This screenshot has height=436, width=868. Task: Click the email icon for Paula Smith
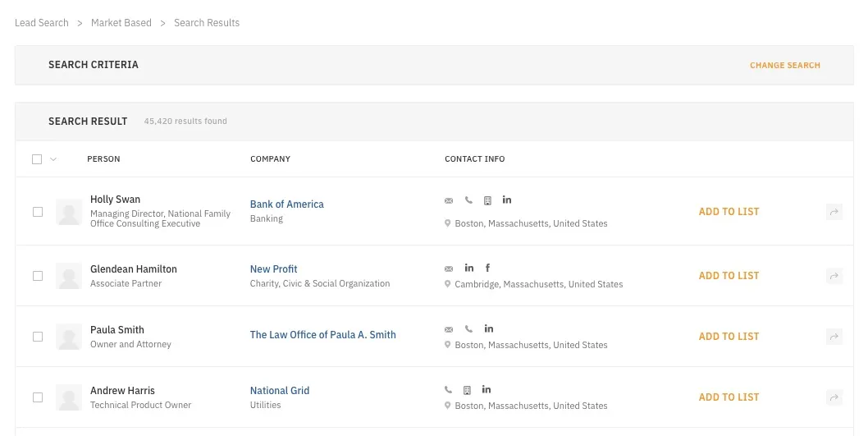click(x=449, y=329)
